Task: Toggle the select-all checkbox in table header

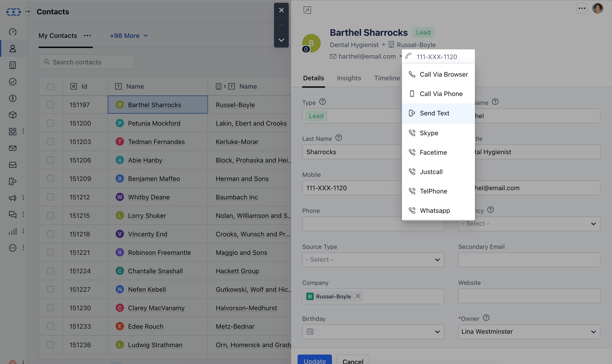Action: (51, 87)
